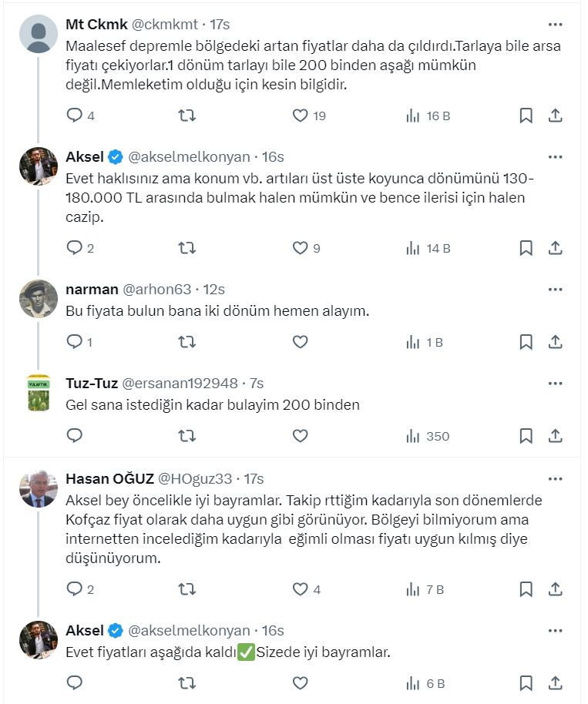
Task: Reply to Mt Ckmk's tweet
Action: pos(75,116)
